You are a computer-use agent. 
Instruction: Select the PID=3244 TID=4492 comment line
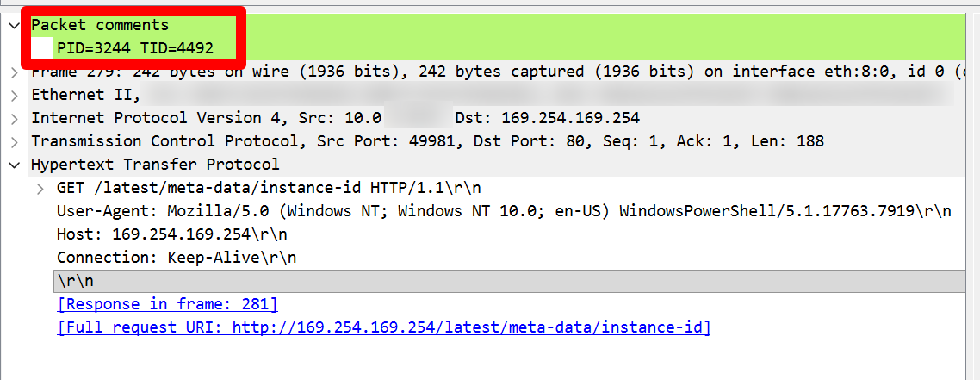(135, 48)
